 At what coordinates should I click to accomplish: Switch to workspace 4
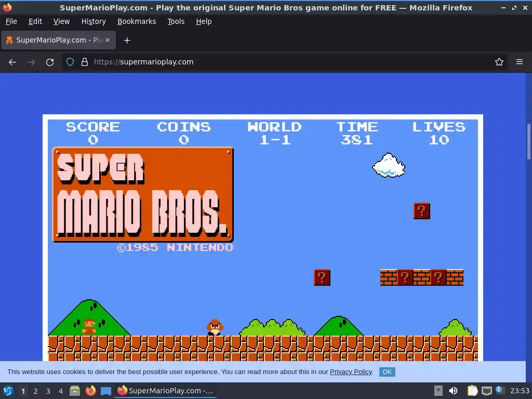point(61,391)
